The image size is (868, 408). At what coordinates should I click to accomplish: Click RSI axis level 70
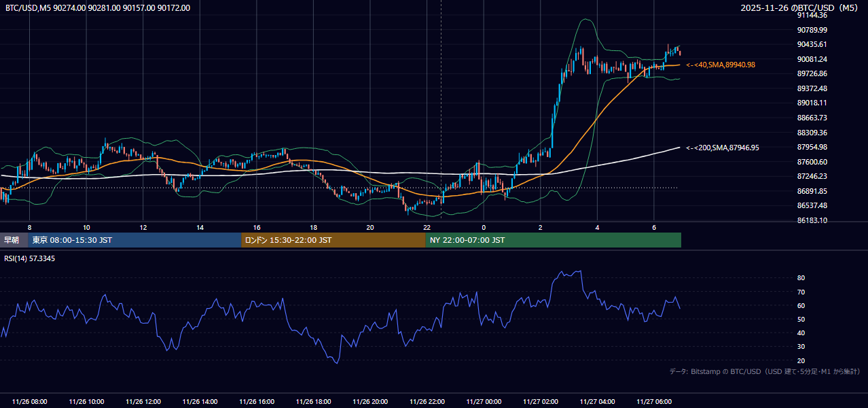click(x=801, y=292)
